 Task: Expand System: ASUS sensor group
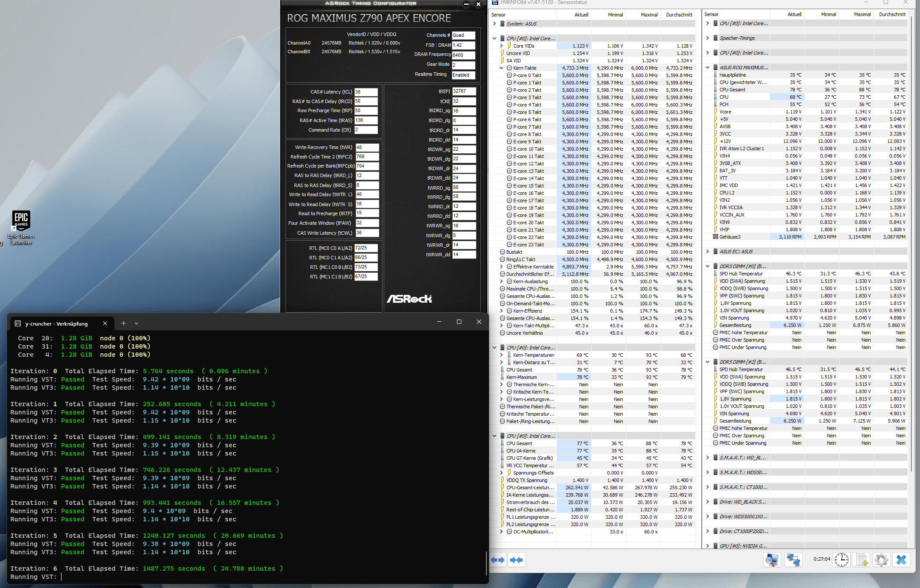click(x=494, y=24)
